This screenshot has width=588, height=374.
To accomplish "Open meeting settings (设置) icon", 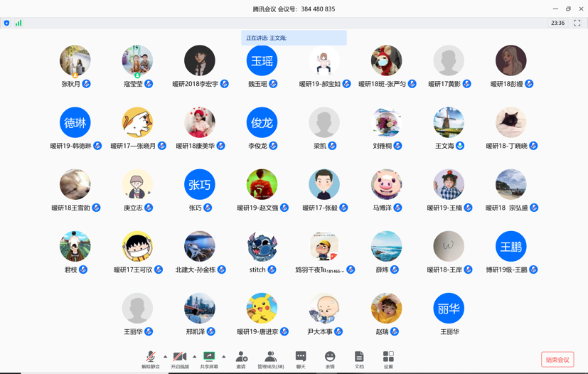I will [388, 358].
